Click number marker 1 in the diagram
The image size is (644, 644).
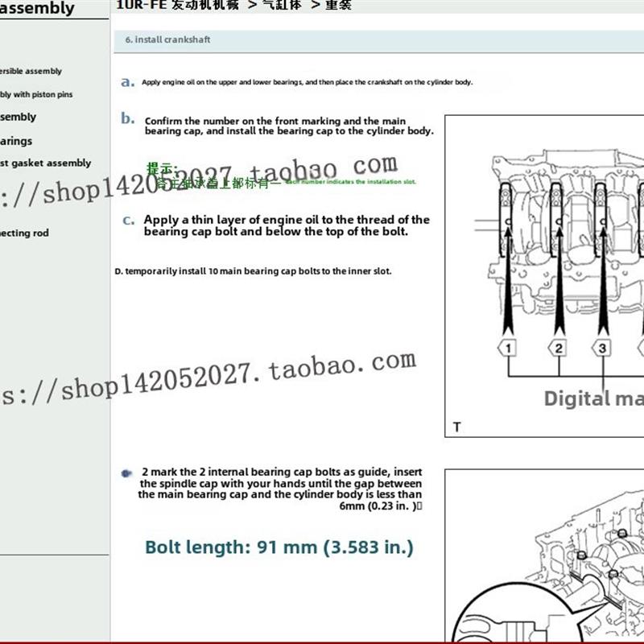point(508,349)
